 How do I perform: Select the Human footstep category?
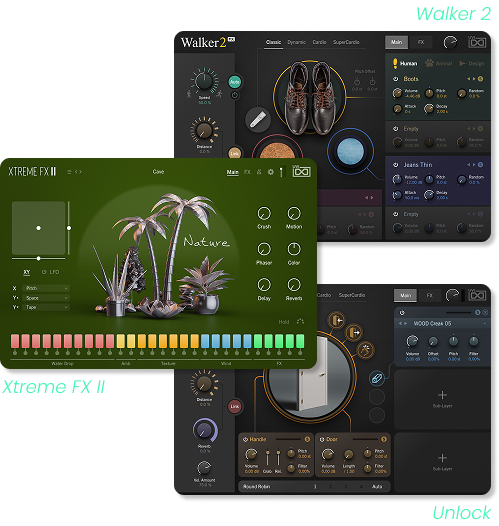pos(405,63)
